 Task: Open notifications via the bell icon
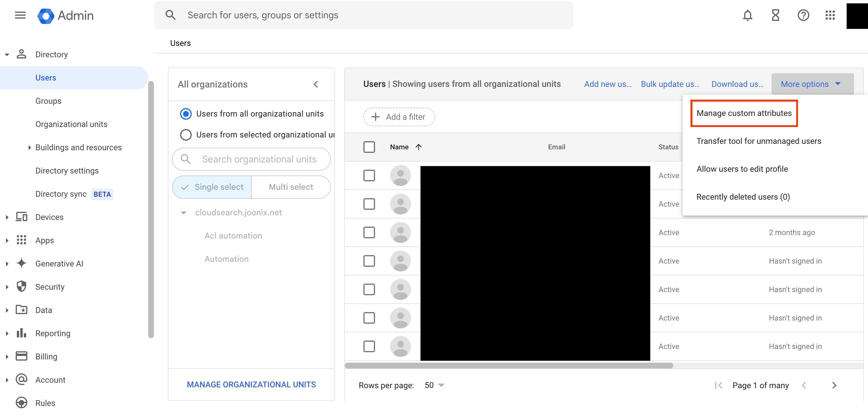(x=747, y=15)
